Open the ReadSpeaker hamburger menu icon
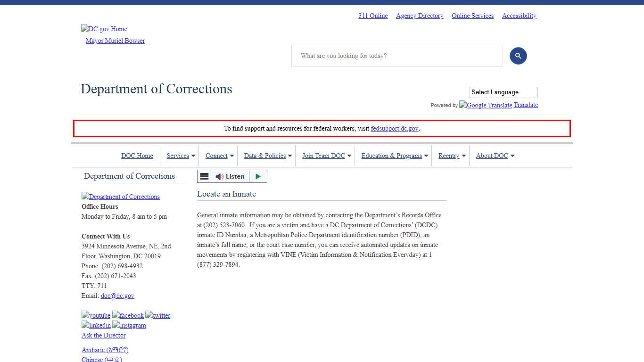 [x=204, y=176]
